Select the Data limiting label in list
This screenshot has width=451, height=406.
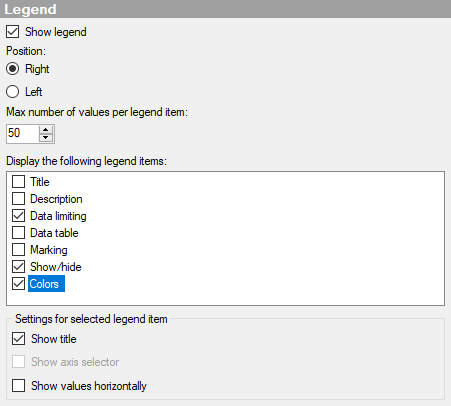tap(58, 216)
